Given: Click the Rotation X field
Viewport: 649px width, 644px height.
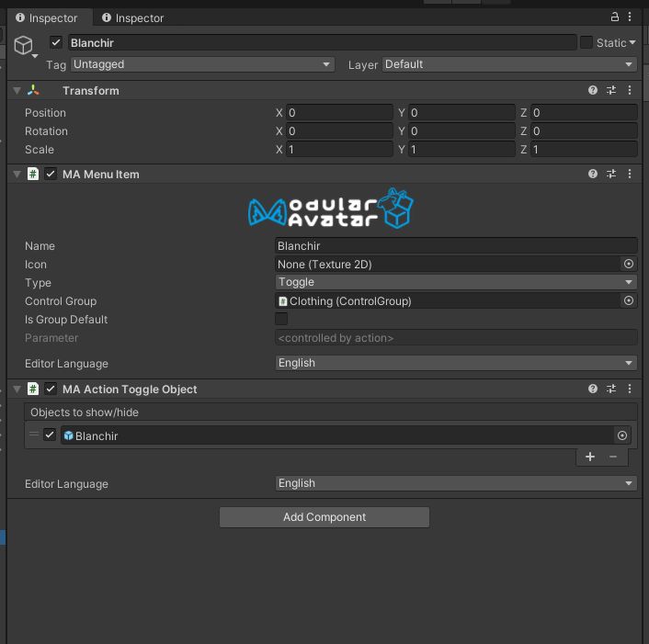Looking at the screenshot, I should [x=339, y=131].
